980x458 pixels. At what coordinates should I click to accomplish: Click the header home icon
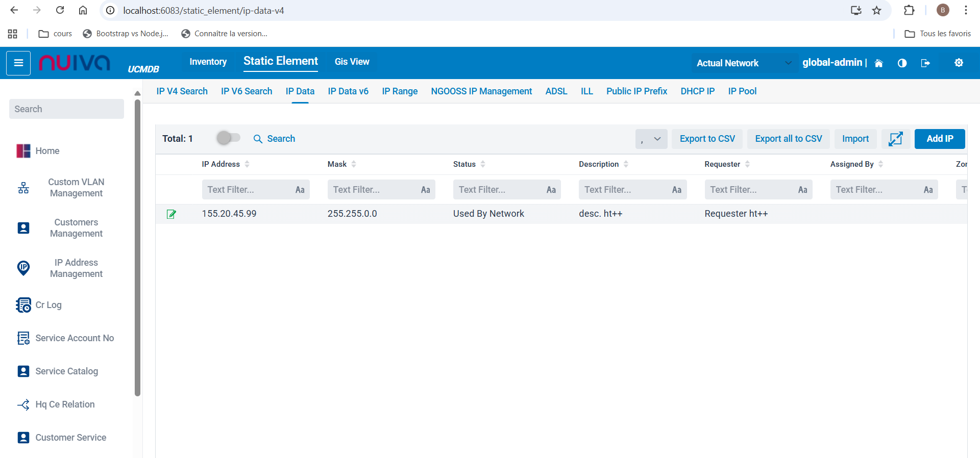[878, 63]
